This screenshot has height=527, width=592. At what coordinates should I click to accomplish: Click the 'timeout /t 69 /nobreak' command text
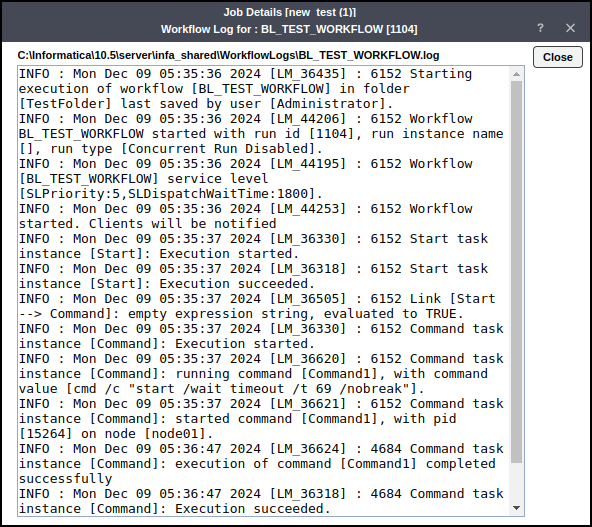coord(316,389)
